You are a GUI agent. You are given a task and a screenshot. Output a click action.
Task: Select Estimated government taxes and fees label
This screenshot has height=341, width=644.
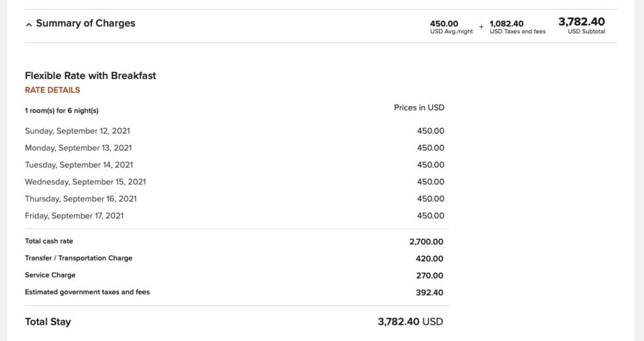tap(87, 292)
